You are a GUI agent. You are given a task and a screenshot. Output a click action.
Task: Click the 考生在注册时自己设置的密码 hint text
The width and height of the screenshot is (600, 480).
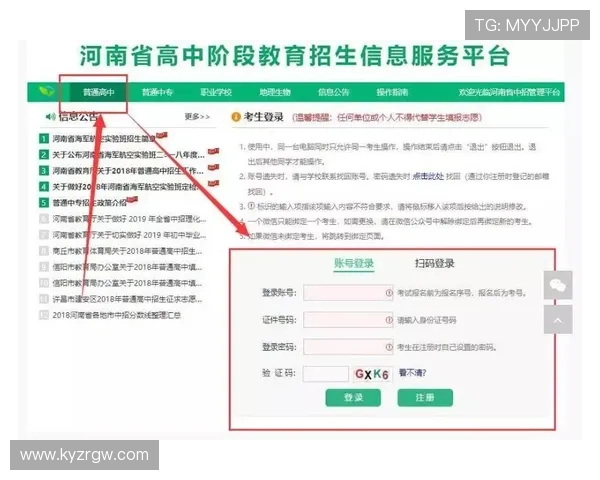[x=447, y=347]
